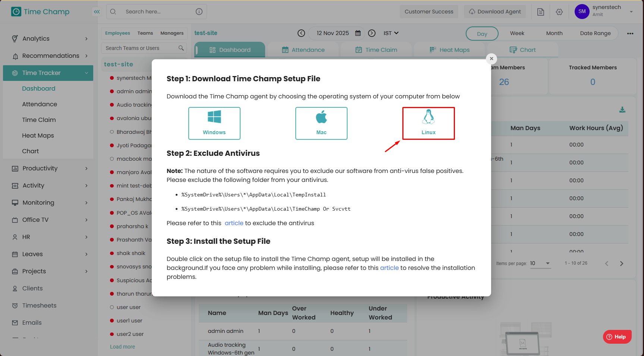Expand the Projects menu

pos(48,271)
